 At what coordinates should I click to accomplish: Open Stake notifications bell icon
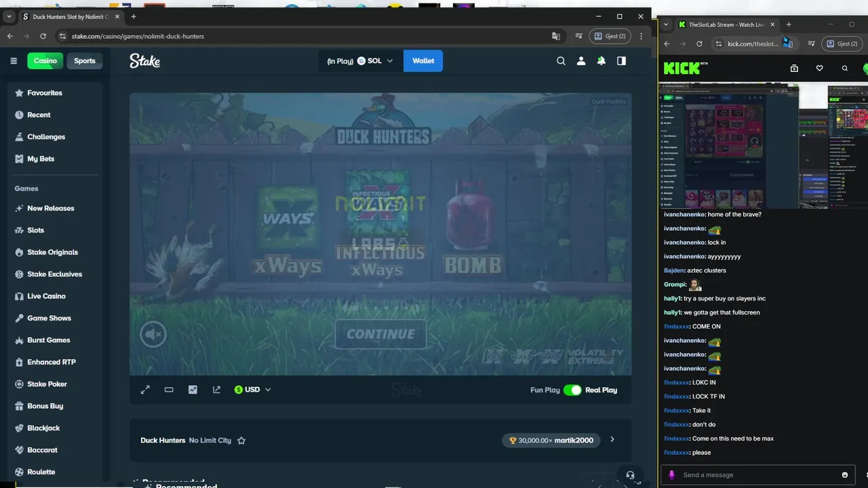(601, 61)
